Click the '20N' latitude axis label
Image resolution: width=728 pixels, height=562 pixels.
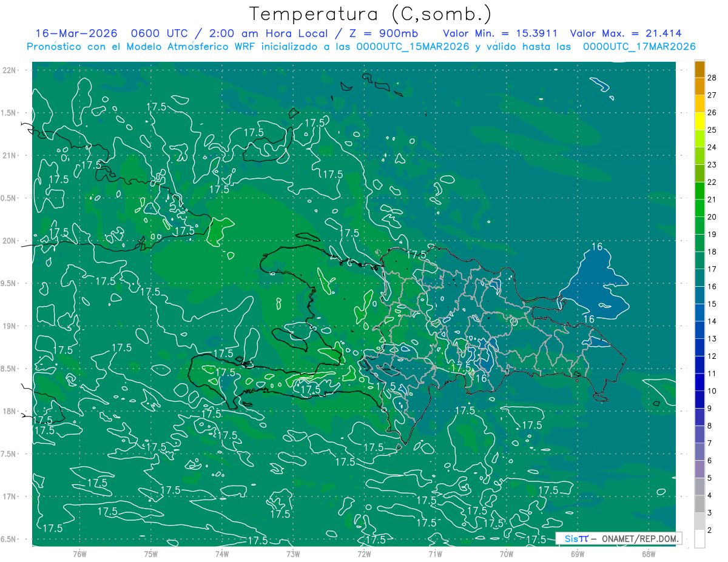pyautogui.click(x=10, y=241)
